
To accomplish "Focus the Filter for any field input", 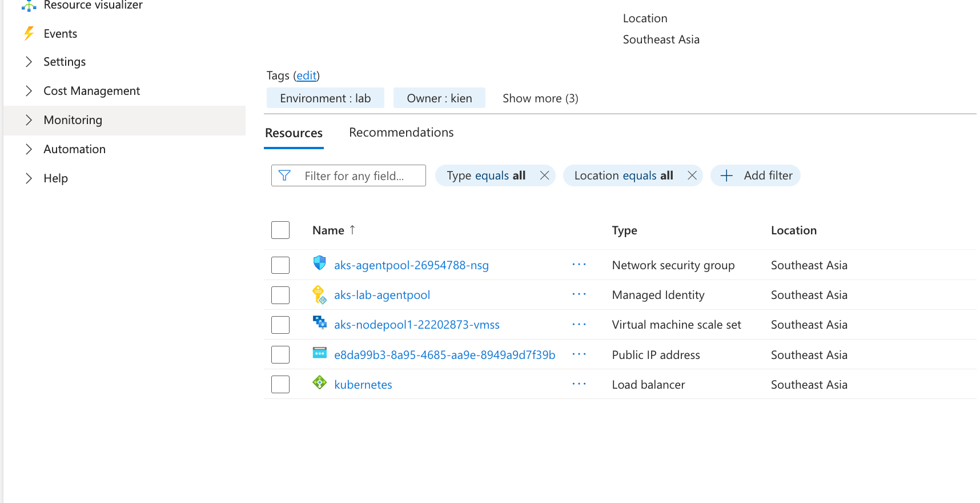I will 348,175.
